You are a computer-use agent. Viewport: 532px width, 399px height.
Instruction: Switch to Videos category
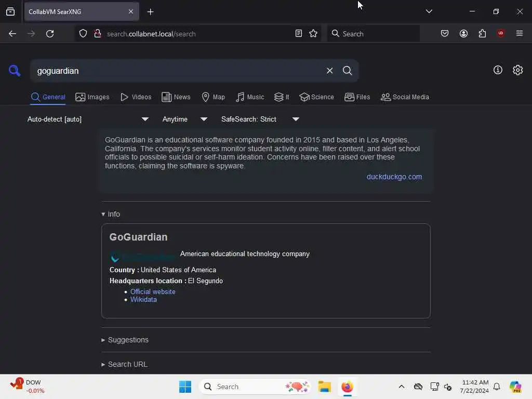click(136, 97)
